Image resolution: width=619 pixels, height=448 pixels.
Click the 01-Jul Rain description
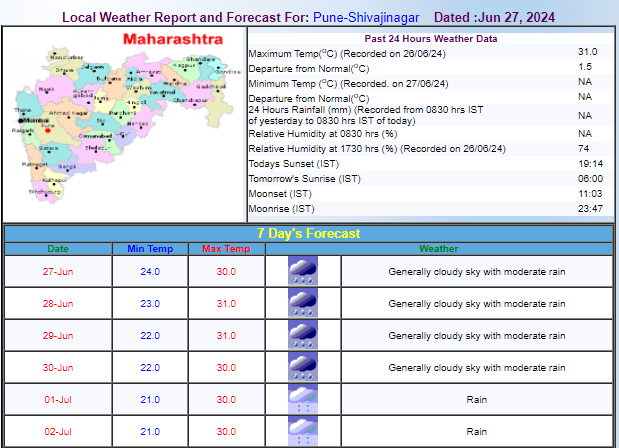point(476,399)
